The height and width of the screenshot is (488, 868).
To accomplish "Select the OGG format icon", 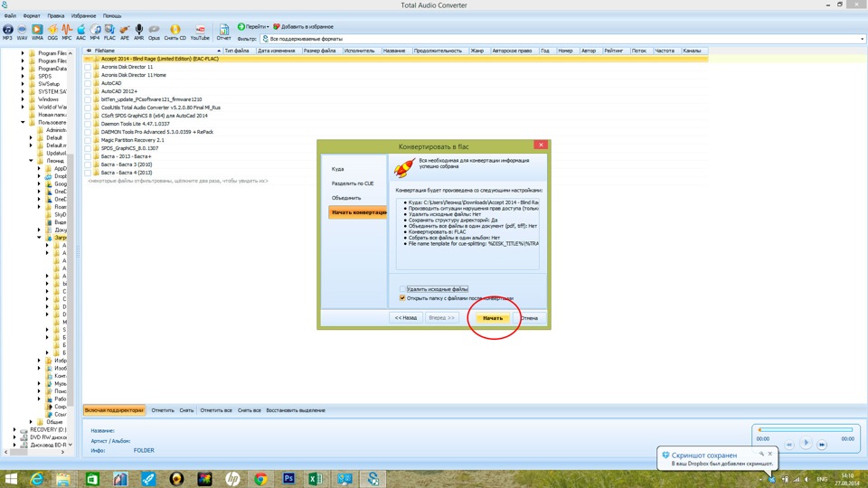I will (x=52, y=33).
